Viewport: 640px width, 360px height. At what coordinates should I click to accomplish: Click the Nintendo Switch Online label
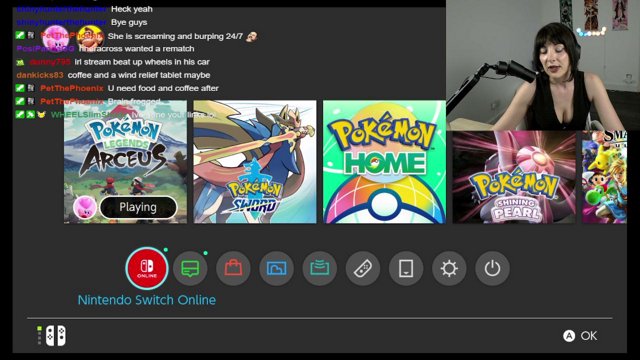(x=147, y=300)
